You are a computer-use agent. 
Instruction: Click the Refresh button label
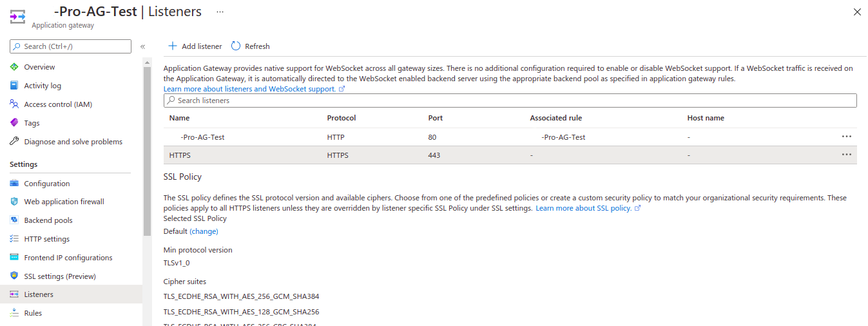[x=257, y=46]
